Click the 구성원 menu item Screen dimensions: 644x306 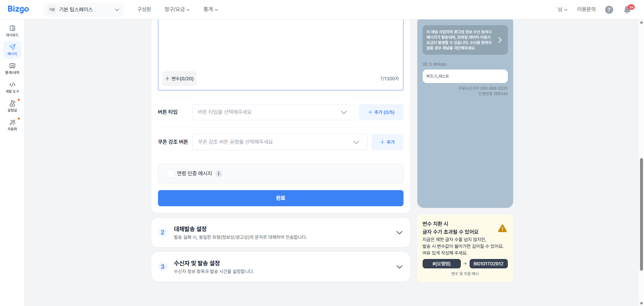(144, 9)
